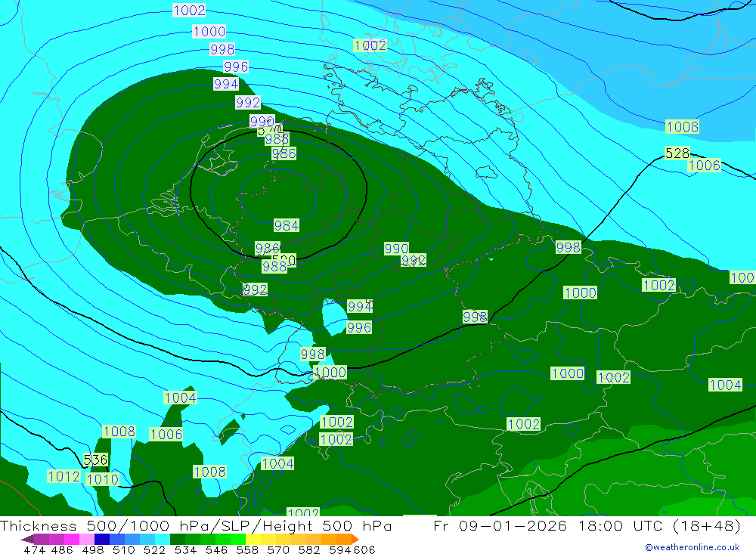Click the 984 pressure label at the low's center
Viewport: 756px width, 554px height.
pyautogui.click(x=287, y=225)
